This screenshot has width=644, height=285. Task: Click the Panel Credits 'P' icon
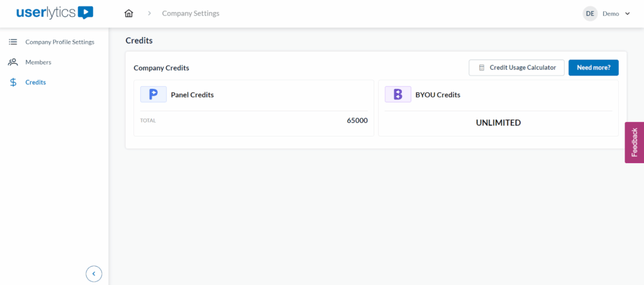point(153,94)
